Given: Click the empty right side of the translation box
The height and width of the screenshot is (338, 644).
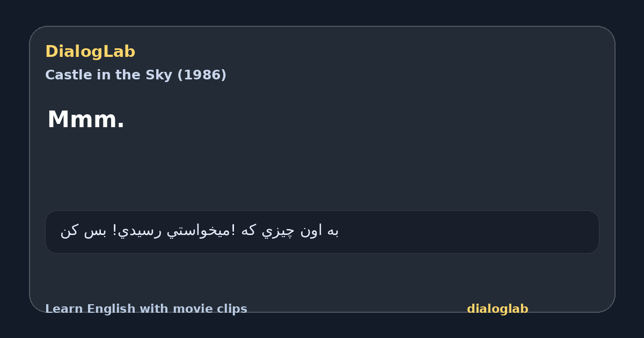Looking at the screenshot, I should 472,232.
